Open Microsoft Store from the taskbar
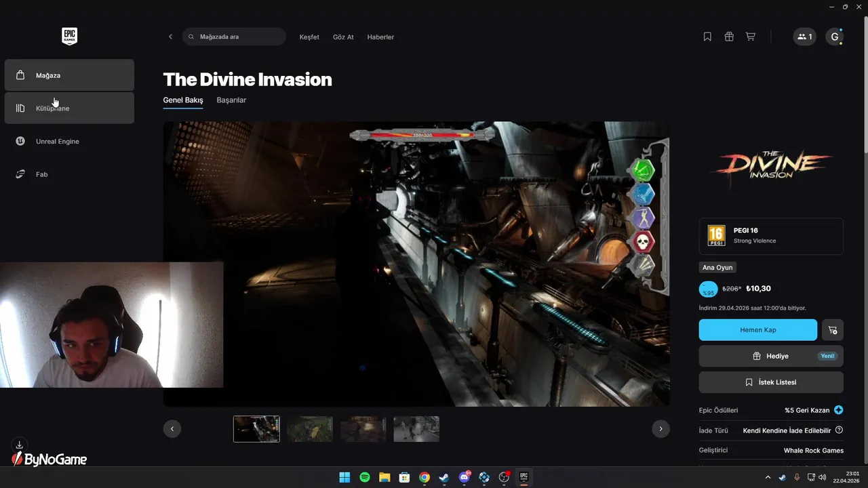 point(404,477)
